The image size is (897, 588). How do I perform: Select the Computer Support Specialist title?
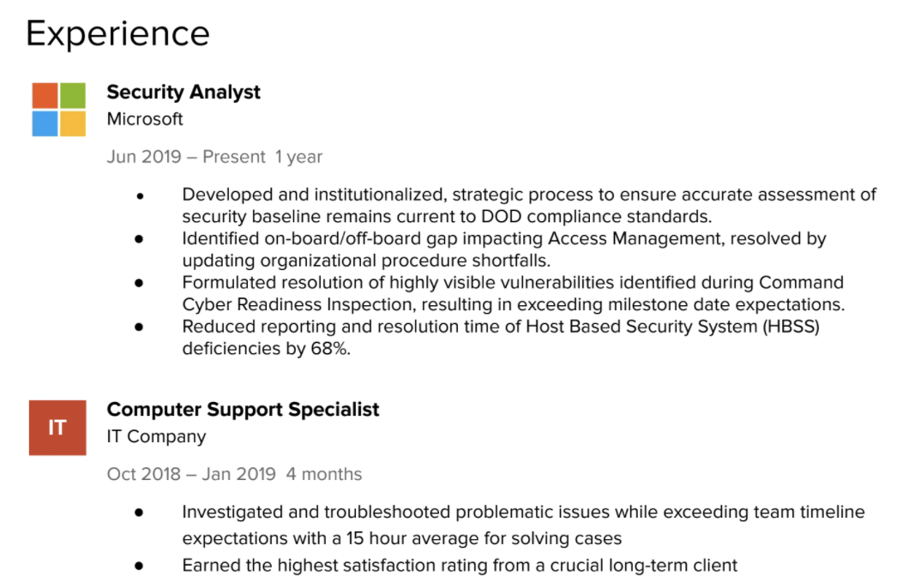244,410
